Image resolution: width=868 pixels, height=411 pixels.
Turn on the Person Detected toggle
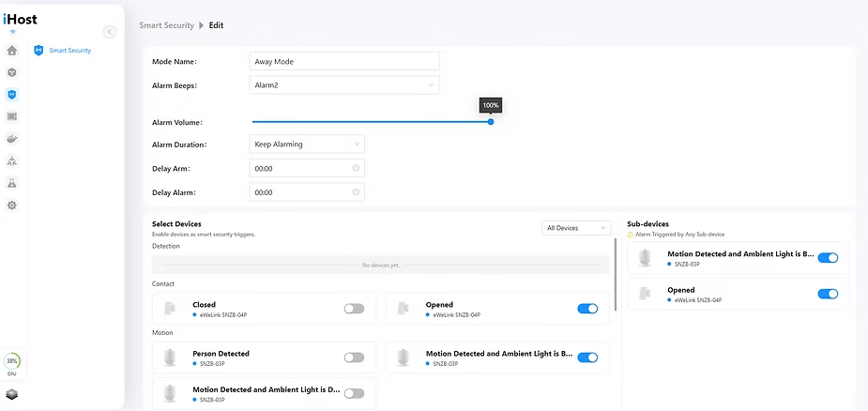354,358
